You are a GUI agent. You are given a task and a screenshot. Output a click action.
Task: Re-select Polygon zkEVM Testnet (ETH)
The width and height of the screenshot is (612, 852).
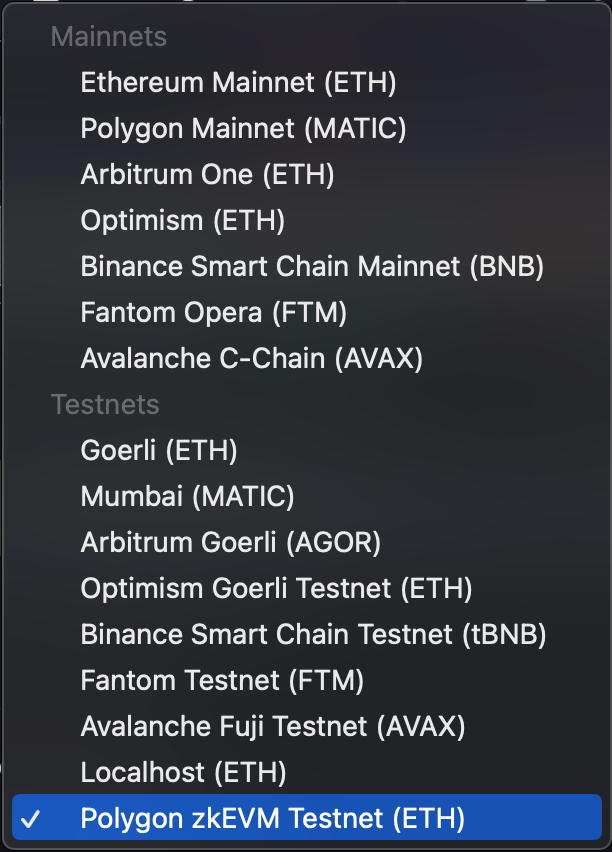(x=272, y=818)
